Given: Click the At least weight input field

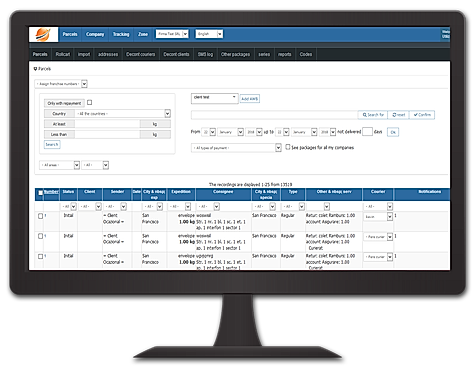Looking at the screenshot, I should 107,124.
